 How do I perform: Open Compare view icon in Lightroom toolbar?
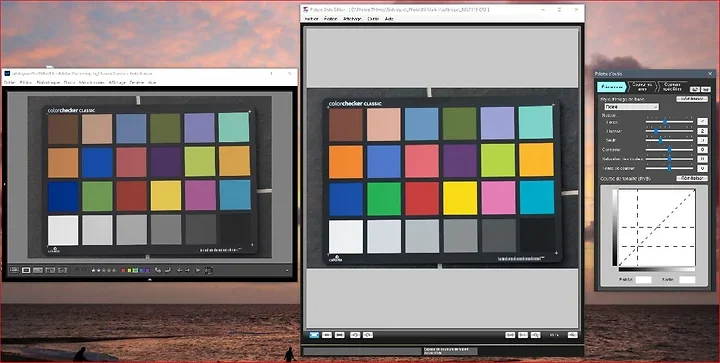coord(38,270)
